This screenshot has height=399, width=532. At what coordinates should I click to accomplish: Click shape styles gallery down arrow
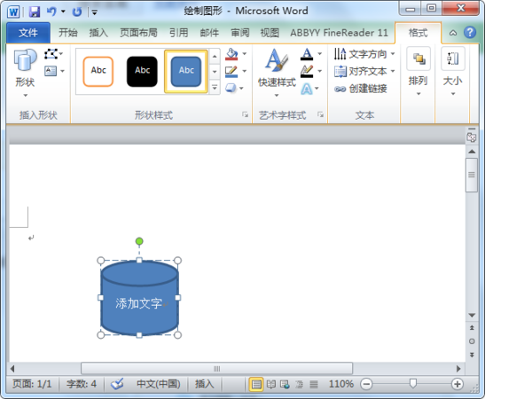(x=215, y=72)
